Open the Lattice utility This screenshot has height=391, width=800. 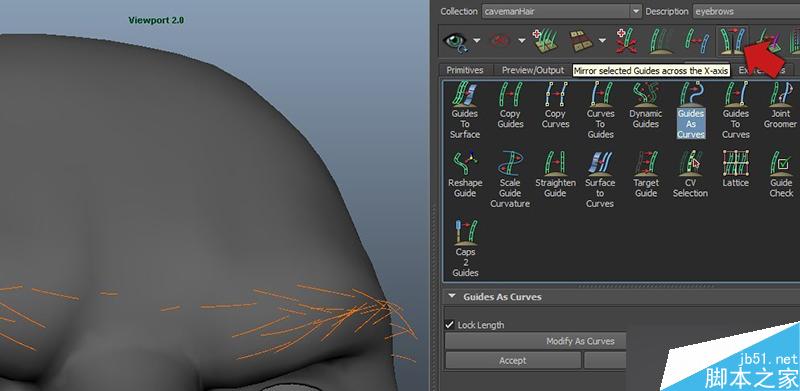click(x=736, y=169)
